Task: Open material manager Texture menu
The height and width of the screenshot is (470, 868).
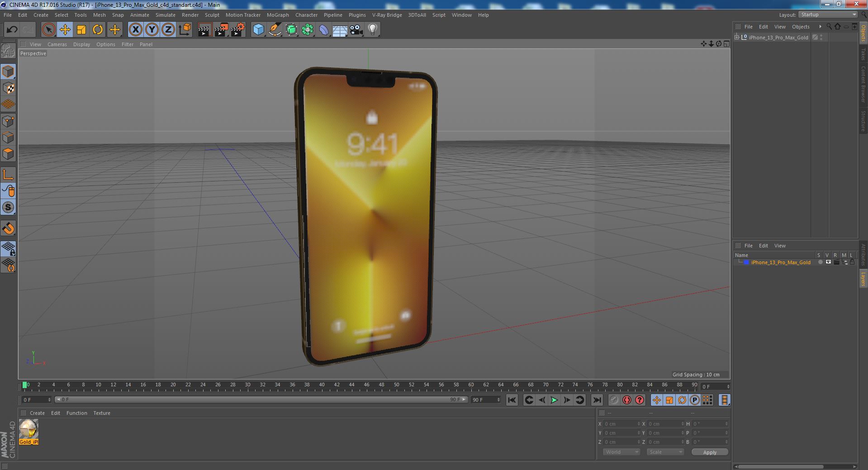Action: pos(102,413)
